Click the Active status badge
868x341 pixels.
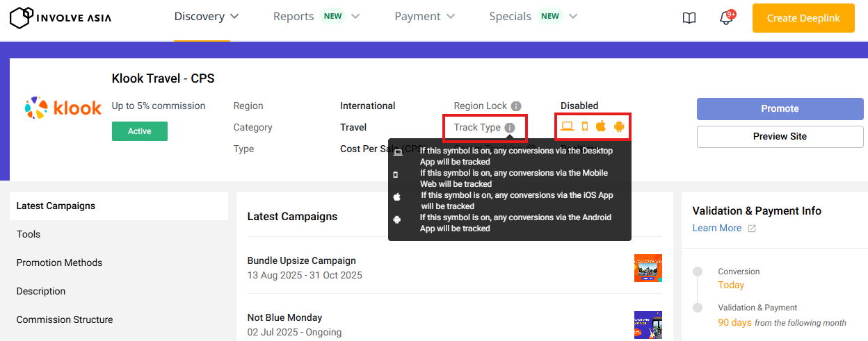[x=140, y=131]
